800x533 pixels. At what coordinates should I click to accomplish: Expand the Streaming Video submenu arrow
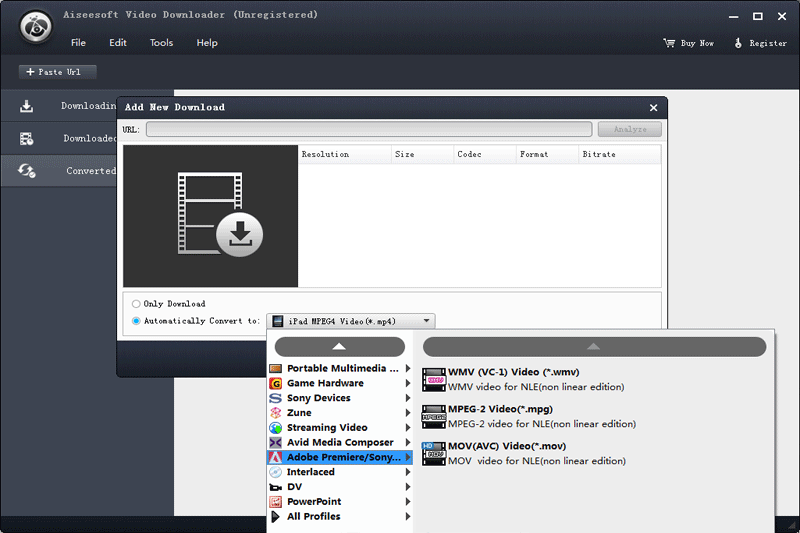pyautogui.click(x=408, y=427)
